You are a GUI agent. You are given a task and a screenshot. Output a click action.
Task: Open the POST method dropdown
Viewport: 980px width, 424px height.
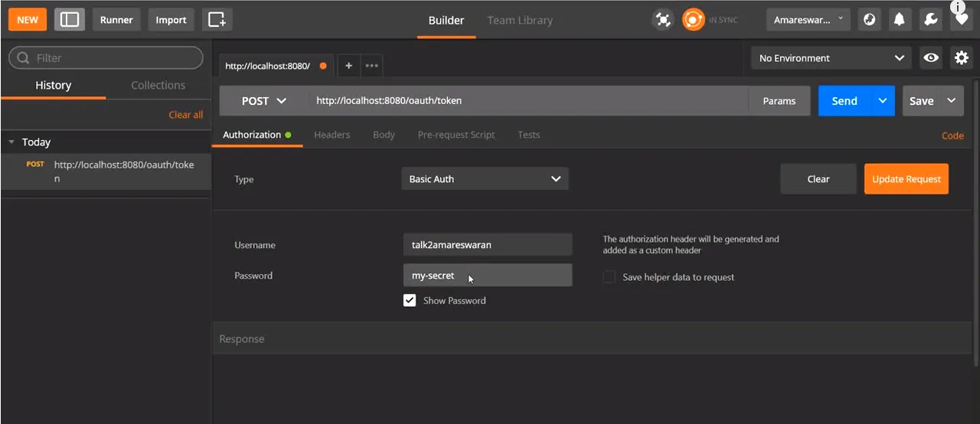pos(264,101)
